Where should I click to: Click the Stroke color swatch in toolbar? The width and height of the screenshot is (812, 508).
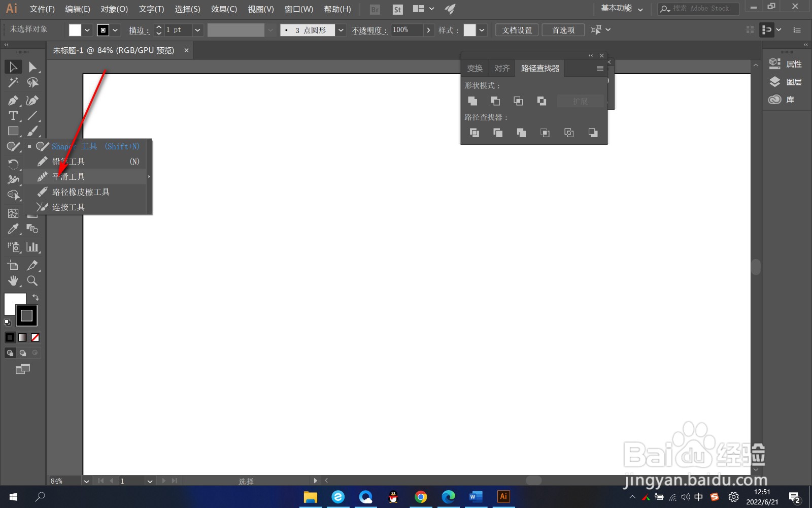26,315
